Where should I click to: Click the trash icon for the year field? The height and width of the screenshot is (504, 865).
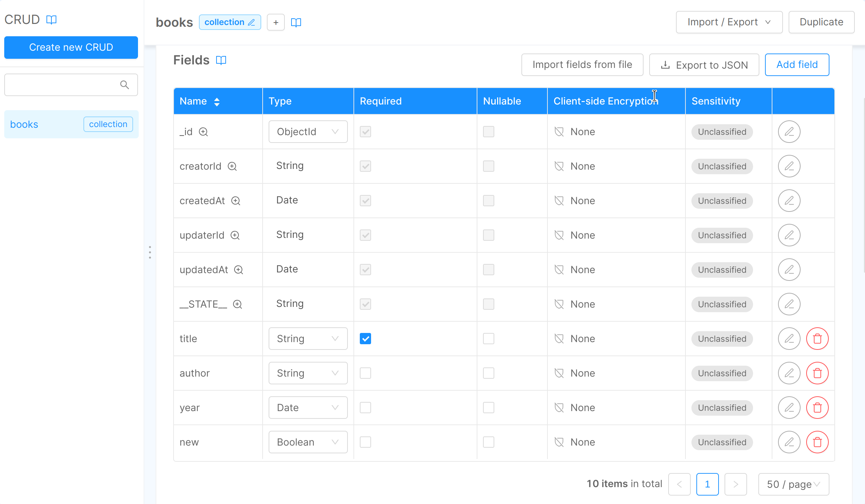tap(817, 408)
